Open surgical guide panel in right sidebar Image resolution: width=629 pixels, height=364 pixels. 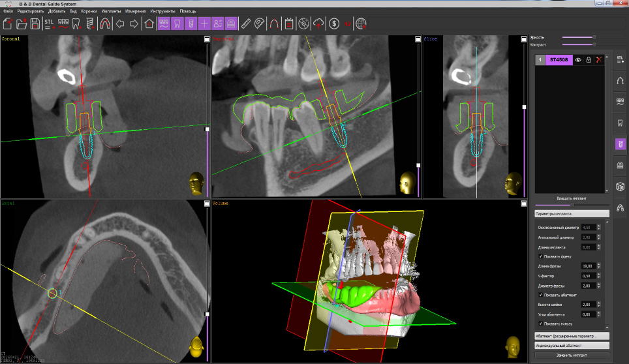(x=620, y=165)
